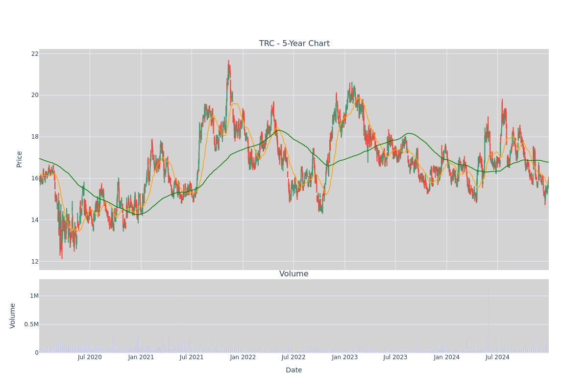
Task: Click the 'Jan 2021' date tick label
Action: (141, 357)
